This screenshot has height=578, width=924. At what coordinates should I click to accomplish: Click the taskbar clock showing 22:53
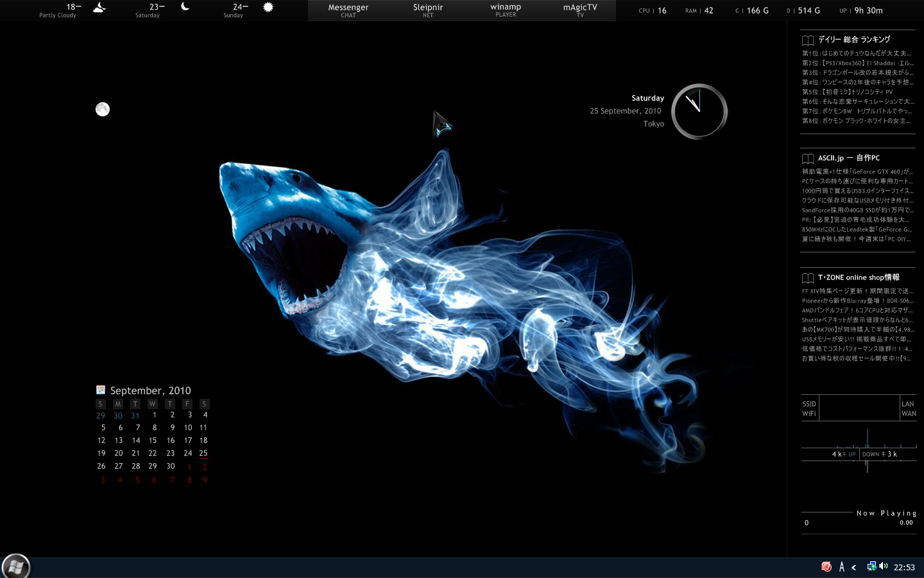[x=904, y=567]
